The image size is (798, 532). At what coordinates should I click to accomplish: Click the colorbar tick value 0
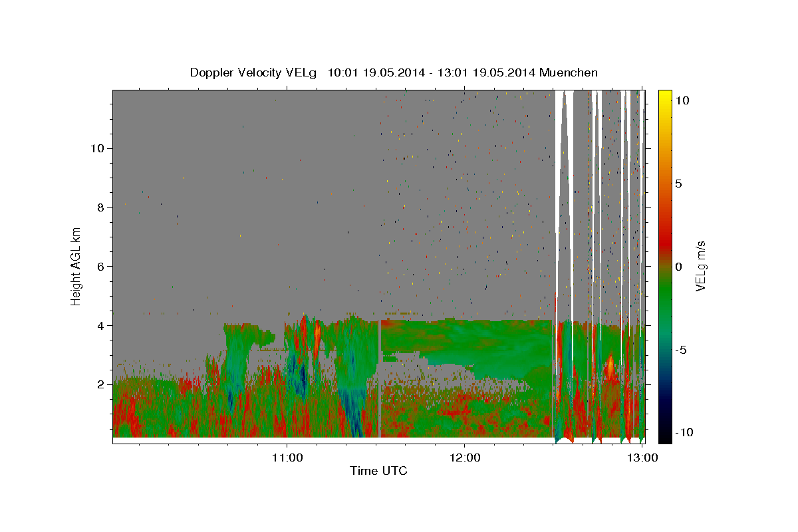(678, 267)
